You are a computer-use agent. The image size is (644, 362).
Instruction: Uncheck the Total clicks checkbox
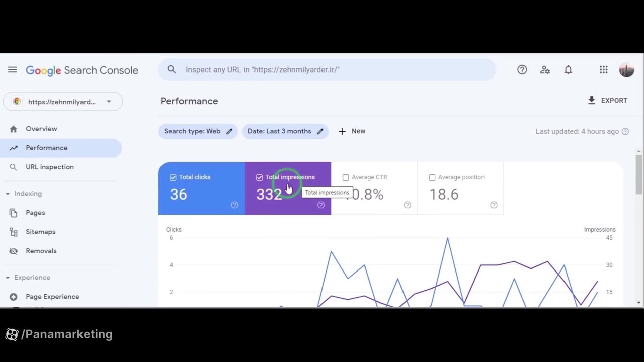[173, 177]
